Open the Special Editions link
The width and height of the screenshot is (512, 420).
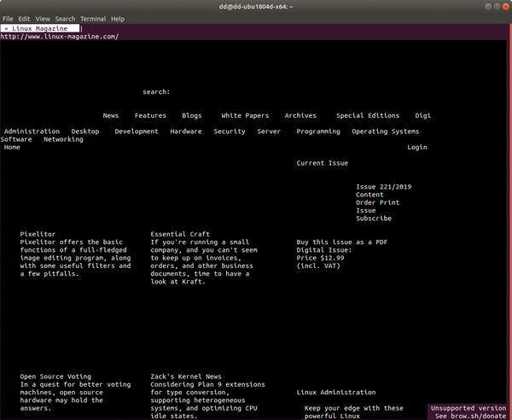pos(368,115)
